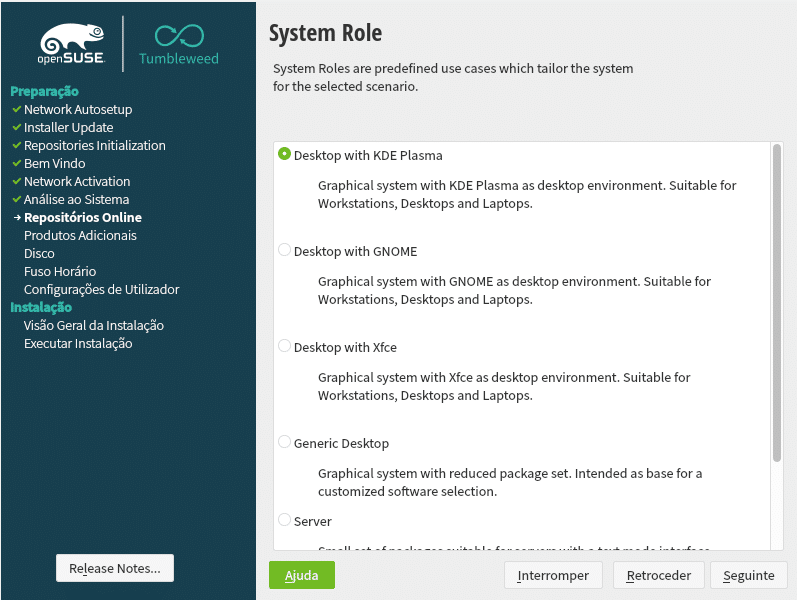Click the checkmark beside Network Autosetup
Image resolution: width=797 pixels, height=600 pixels.
16,109
